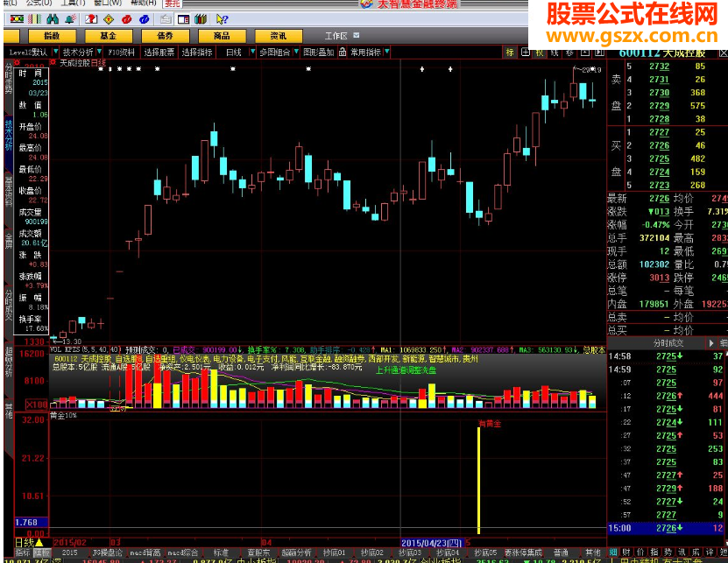Click the red link toolbar icon
This screenshot has width=728, height=563.
[x=126, y=19]
